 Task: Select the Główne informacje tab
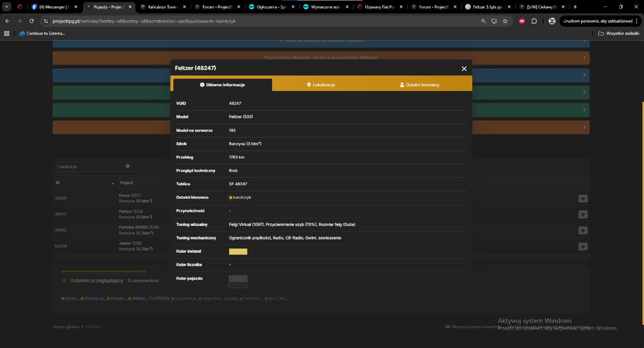[222, 84]
